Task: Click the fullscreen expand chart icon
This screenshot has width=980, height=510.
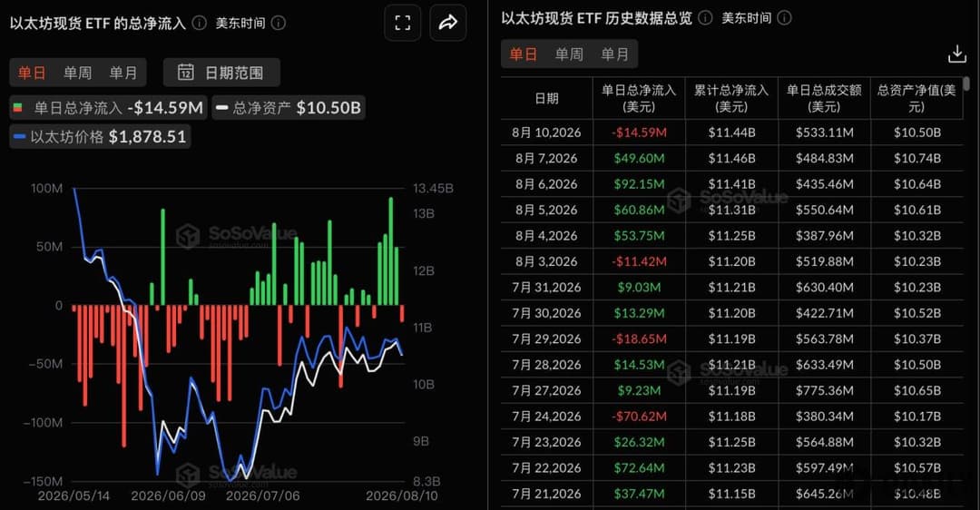Action: pos(403,23)
